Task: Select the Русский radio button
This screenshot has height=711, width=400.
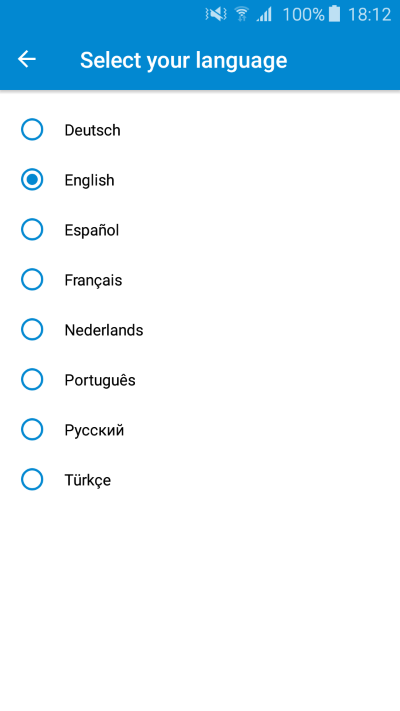Action: (x=32, y=429)
